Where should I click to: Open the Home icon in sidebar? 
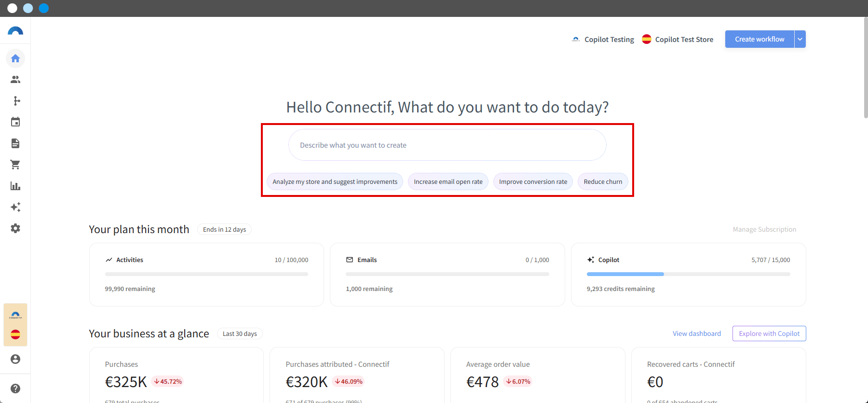(x=15, y=58)
